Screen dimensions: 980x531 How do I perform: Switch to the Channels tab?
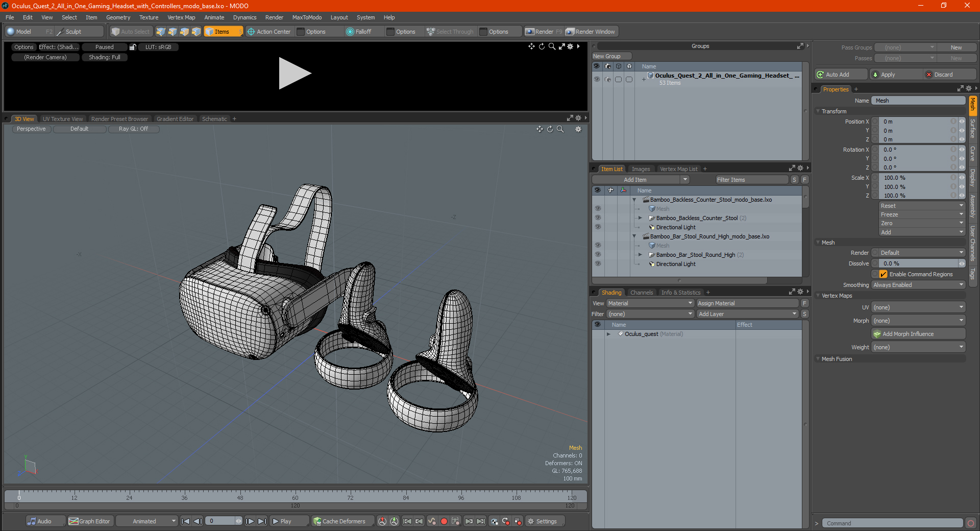coord(641,293)
